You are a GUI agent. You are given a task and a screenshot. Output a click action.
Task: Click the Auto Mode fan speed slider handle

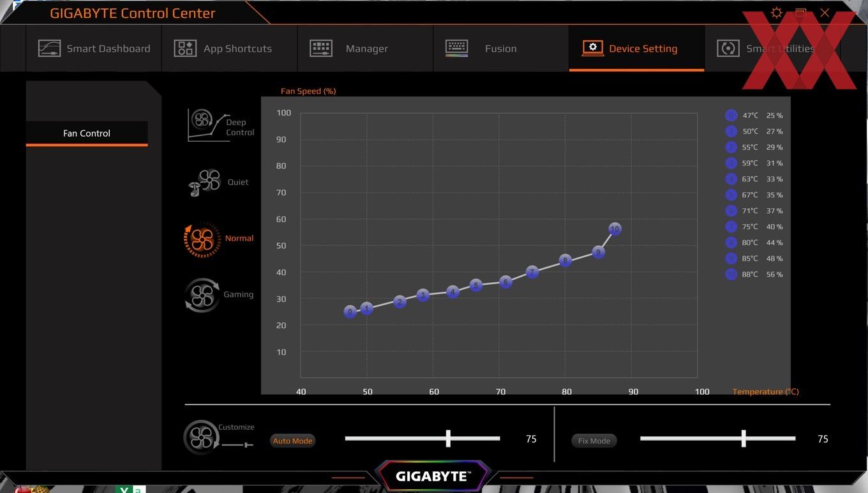[448, 438]
